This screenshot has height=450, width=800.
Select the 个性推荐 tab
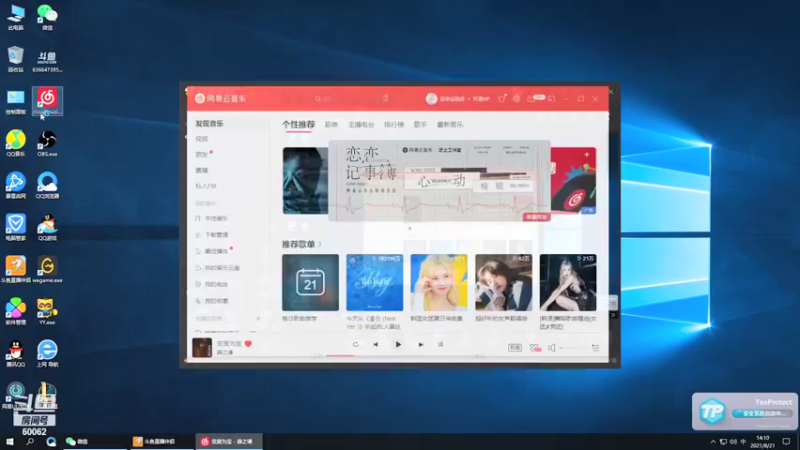point(298,124)
